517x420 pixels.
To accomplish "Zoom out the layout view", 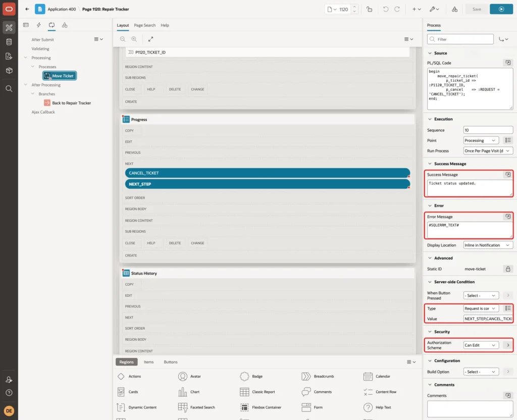I will (x=122, y=39).
